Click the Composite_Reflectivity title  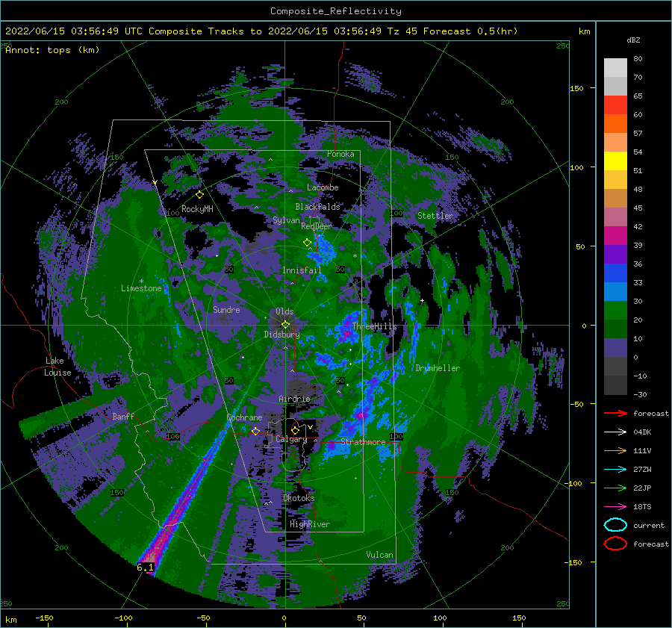point(335,11)
